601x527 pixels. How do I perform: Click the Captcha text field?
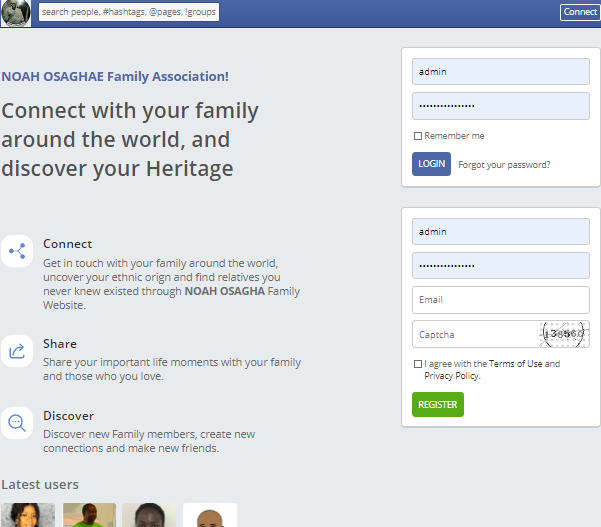point(474,334)
